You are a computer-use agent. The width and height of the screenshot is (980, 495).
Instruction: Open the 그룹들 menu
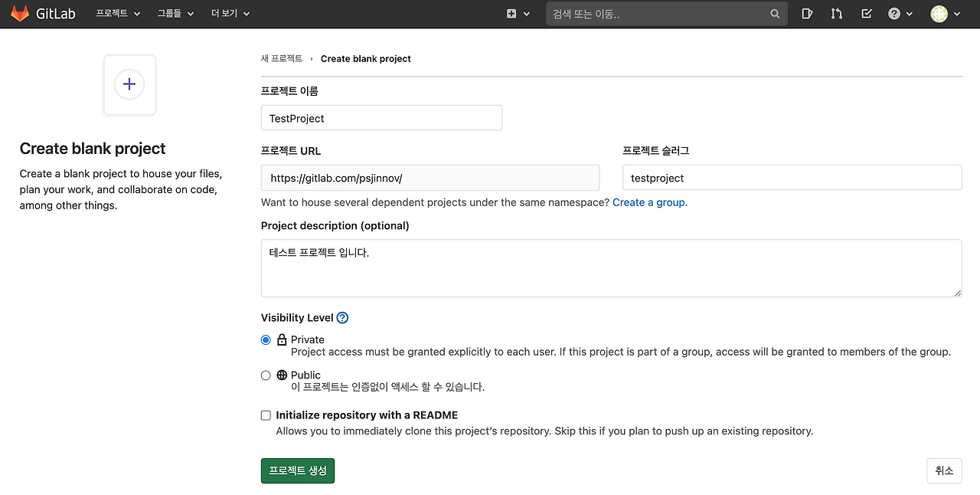[174, 13]
